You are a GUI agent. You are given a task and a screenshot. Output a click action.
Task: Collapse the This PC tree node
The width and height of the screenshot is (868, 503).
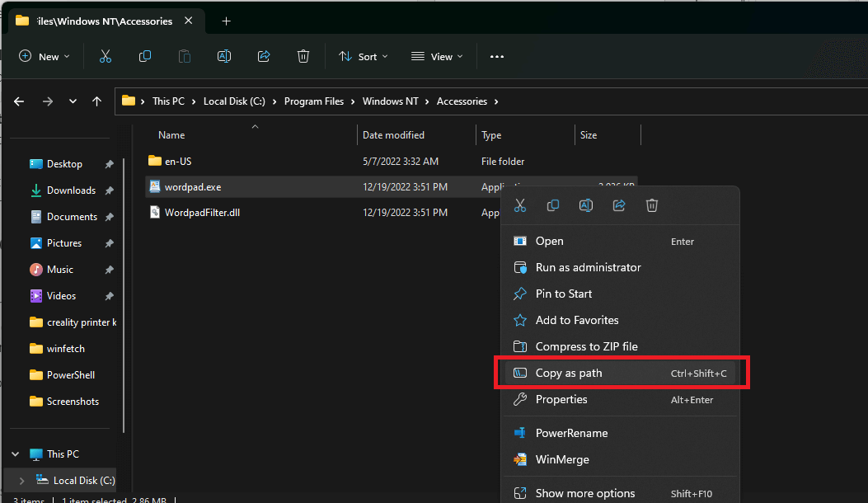[x=16, y=454]
